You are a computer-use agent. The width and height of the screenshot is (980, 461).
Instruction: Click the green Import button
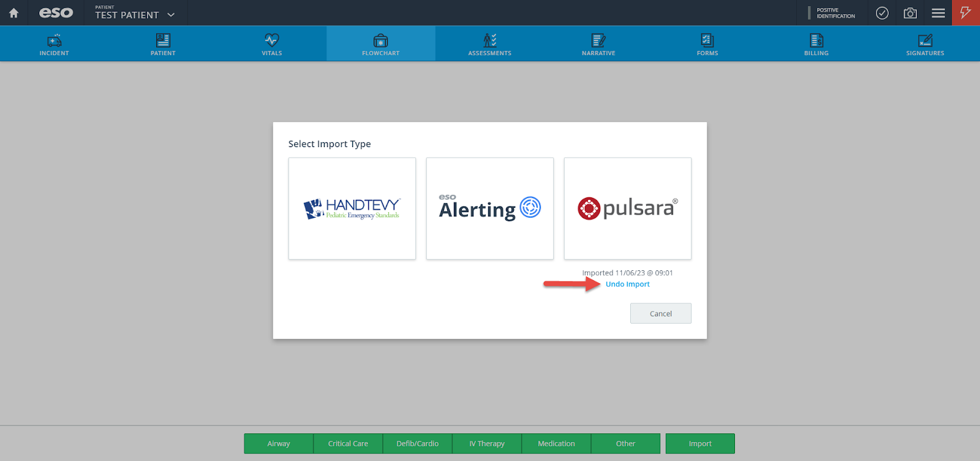tap(700, 444)
